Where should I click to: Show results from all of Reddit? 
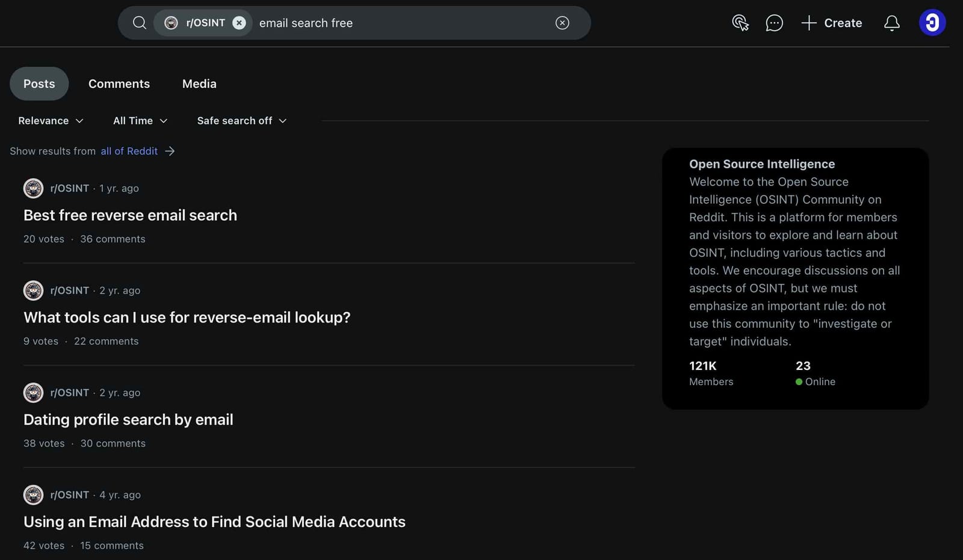pyautogui.click(x=129, y=151)
